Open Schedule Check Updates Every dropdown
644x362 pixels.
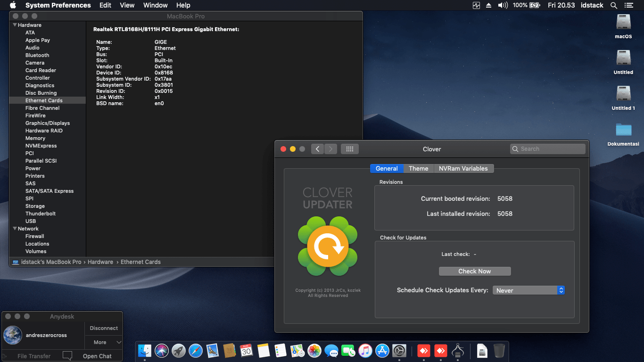pos(528,290)
